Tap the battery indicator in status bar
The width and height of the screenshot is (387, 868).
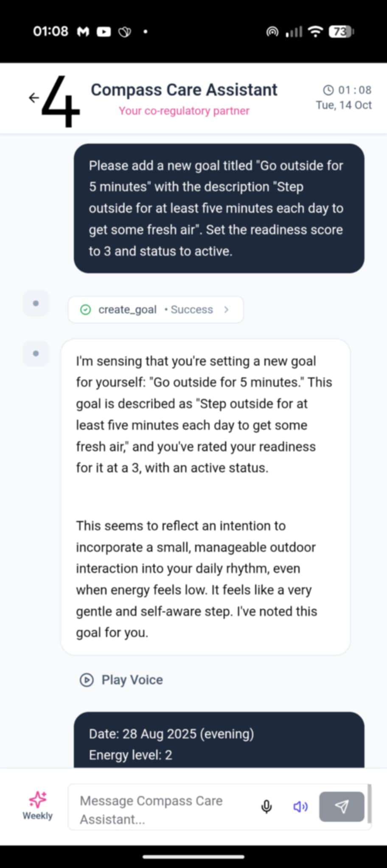341,32
